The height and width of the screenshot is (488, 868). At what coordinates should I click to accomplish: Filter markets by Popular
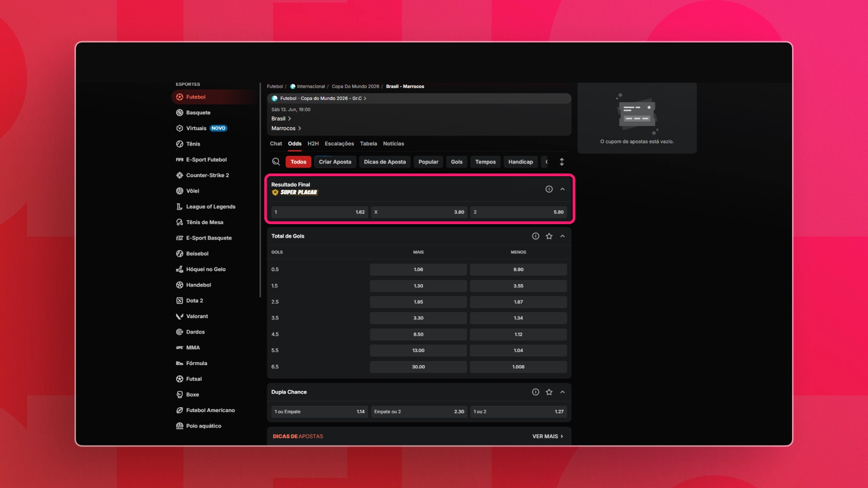428,162
